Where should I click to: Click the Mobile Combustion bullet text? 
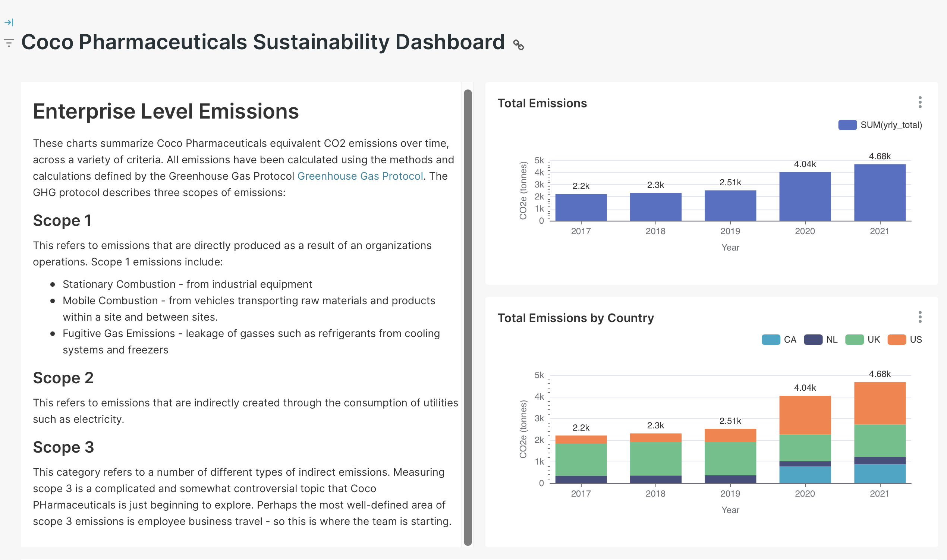pos(249,309)
